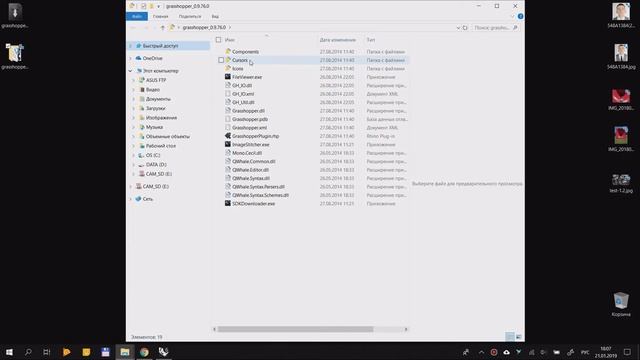
Task: Select 'Музыка' in navigation pane
Action: tap(154, 127)
